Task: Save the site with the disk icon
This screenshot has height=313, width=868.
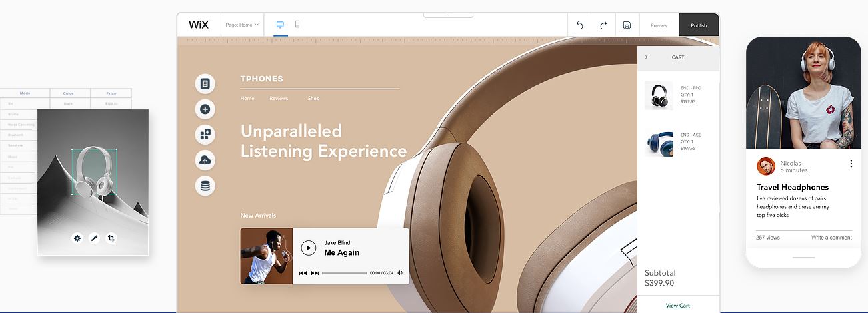Action: (627, 25)
